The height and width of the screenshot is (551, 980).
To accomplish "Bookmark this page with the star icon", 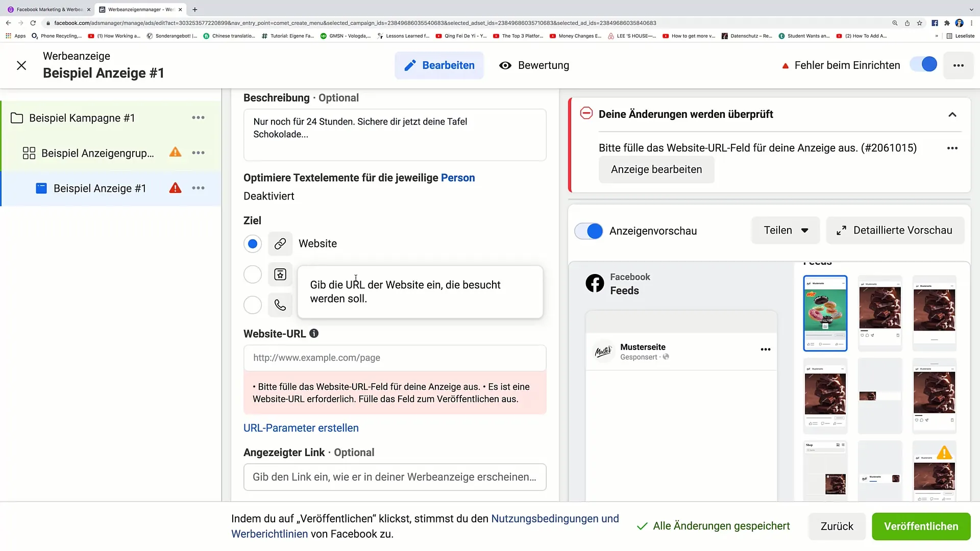I will (919, 23).
